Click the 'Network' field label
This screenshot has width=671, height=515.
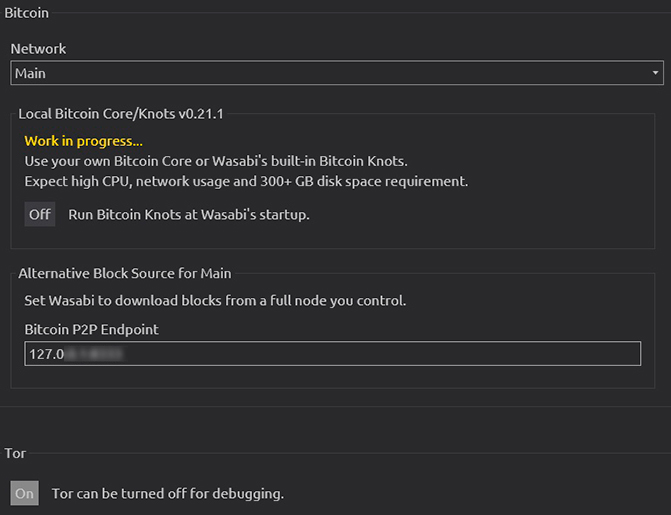[39, 49]
